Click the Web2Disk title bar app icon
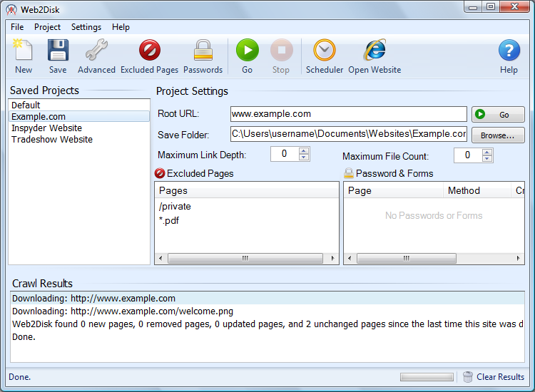 coord(11,9)
